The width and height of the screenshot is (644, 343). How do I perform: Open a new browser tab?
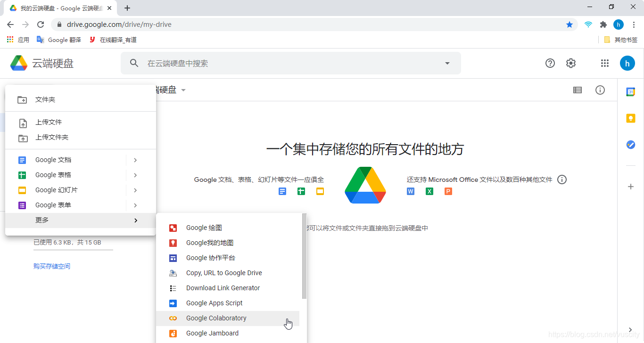[x=127, y=8]
